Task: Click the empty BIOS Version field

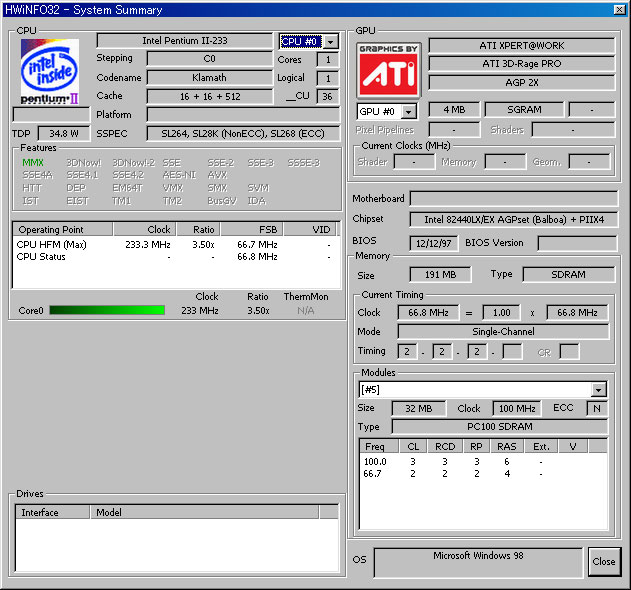Action: [577, 243]
